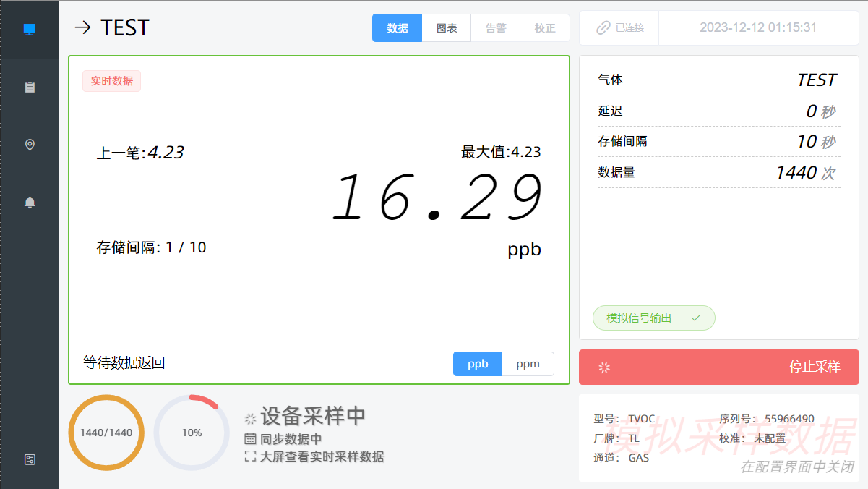Click the date and time display

pos(757,28)
